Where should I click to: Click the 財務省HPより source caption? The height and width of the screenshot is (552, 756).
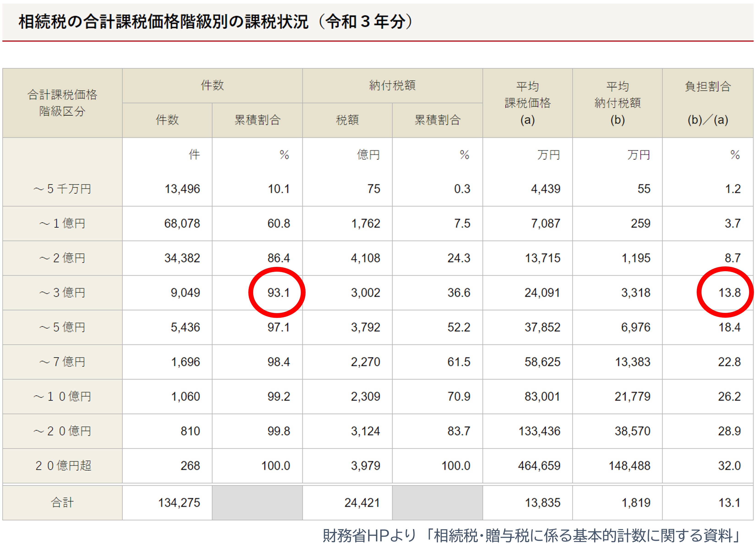point(531,536)
